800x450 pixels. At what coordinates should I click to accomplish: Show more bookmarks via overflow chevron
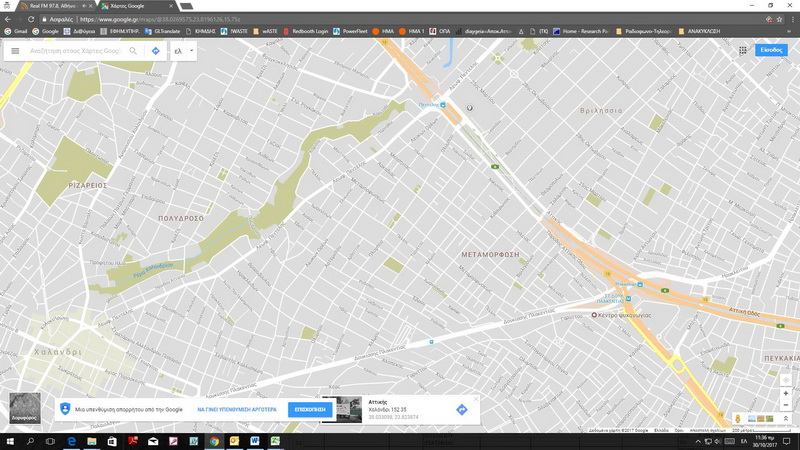pos(789,31)
